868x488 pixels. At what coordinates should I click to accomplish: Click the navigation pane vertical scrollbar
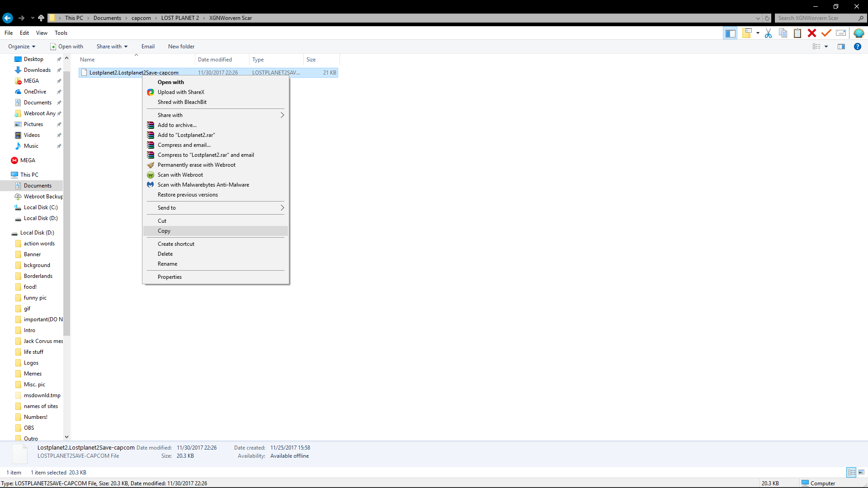click(x=66, y=203)
